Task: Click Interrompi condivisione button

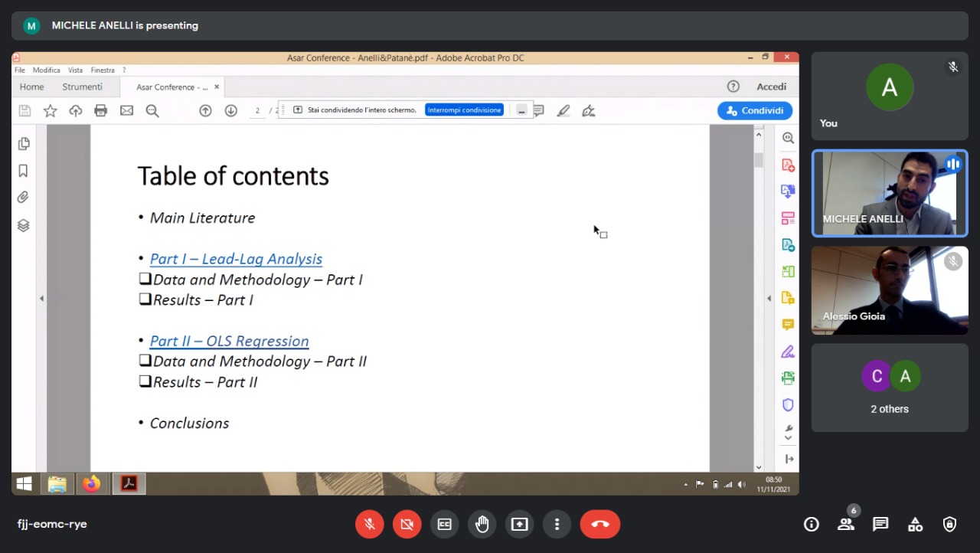Action: coord(465,110)
